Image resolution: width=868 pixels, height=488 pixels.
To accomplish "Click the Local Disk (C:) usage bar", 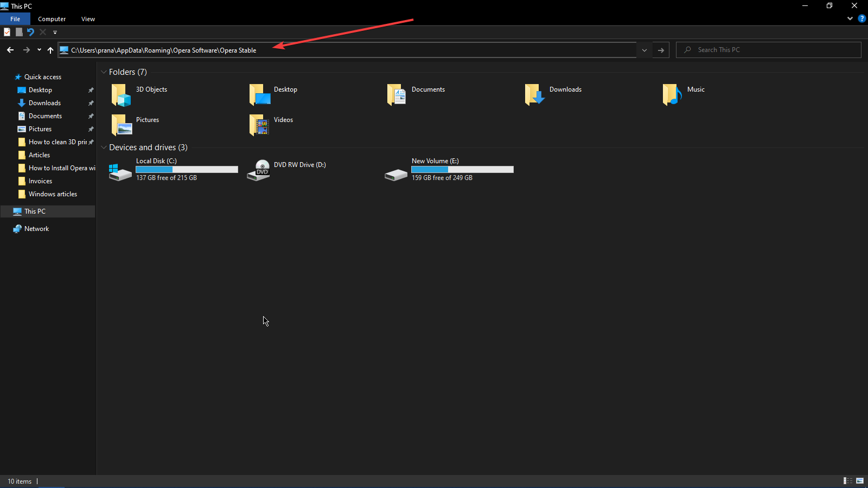I will tap(187, 170).
